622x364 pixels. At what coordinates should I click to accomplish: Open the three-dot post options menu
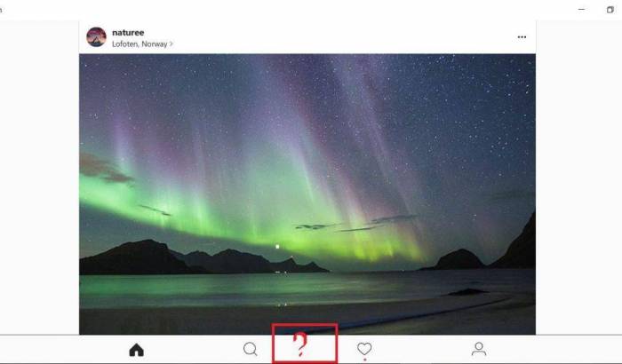click(x=522, y=37)
